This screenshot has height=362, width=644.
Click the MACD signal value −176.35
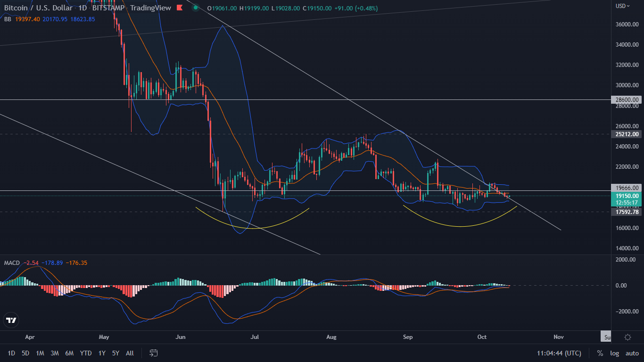click(75, 263)
